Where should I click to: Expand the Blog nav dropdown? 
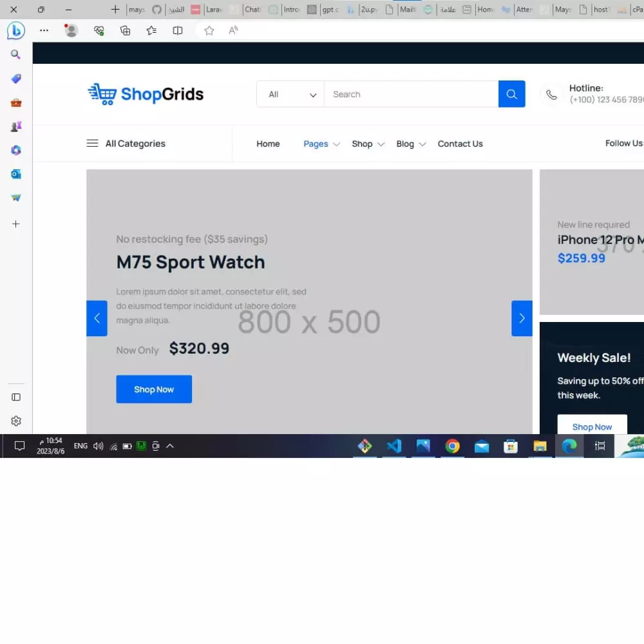tap(411, 144)
